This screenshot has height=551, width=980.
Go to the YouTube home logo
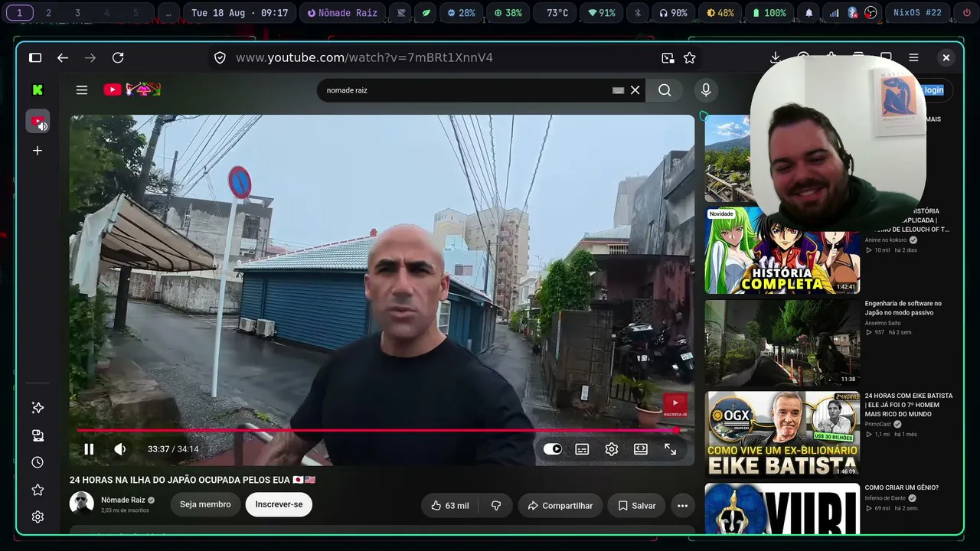[x=132, y=90]
